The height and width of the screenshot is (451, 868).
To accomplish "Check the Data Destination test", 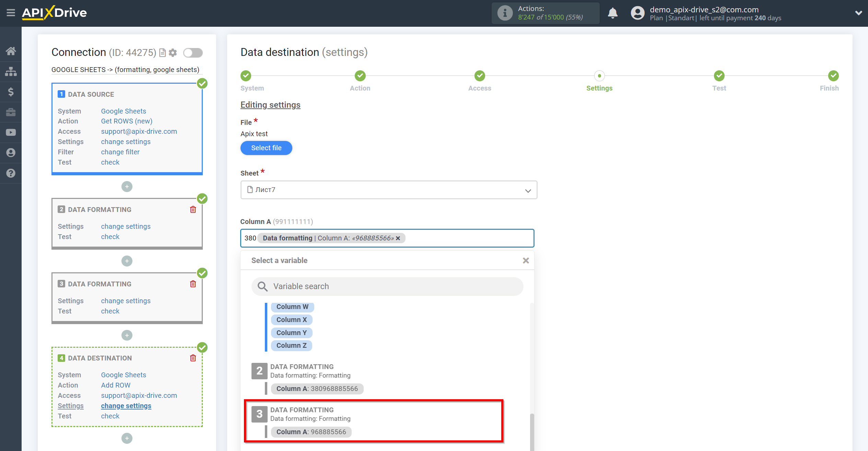I will [x=110, y=416].
